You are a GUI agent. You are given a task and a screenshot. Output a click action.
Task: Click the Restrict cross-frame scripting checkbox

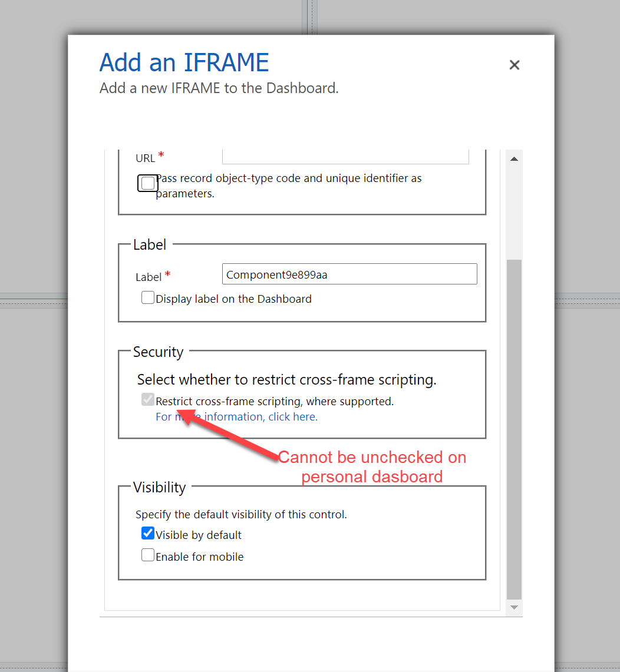148,400
